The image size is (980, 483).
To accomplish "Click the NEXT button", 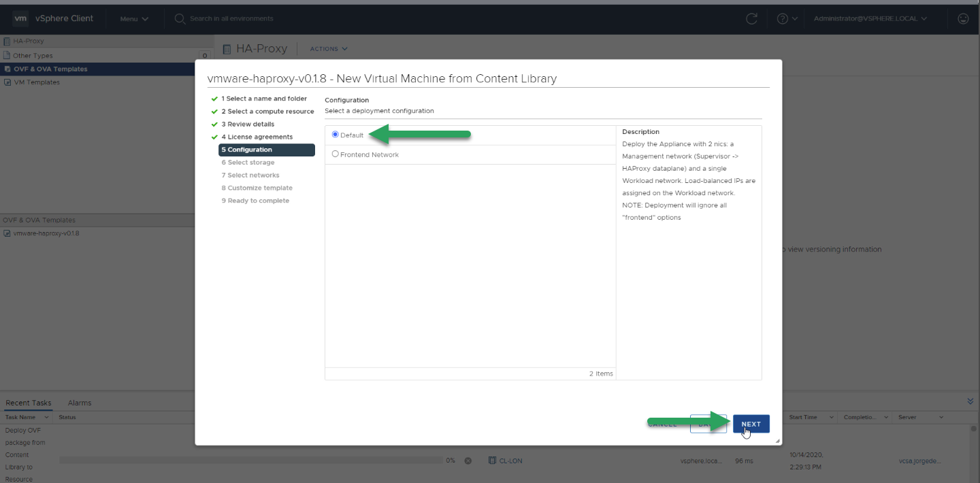I will [x=751, y=424].
